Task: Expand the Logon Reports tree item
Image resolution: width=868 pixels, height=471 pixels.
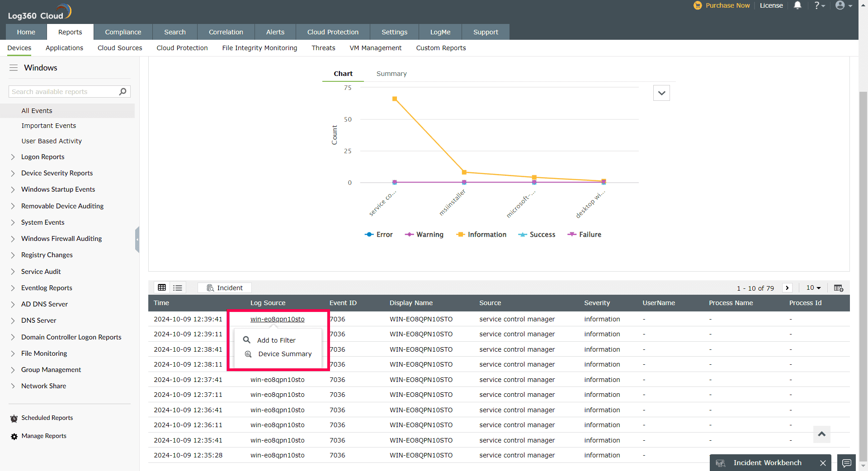Action: pos(13,157)
